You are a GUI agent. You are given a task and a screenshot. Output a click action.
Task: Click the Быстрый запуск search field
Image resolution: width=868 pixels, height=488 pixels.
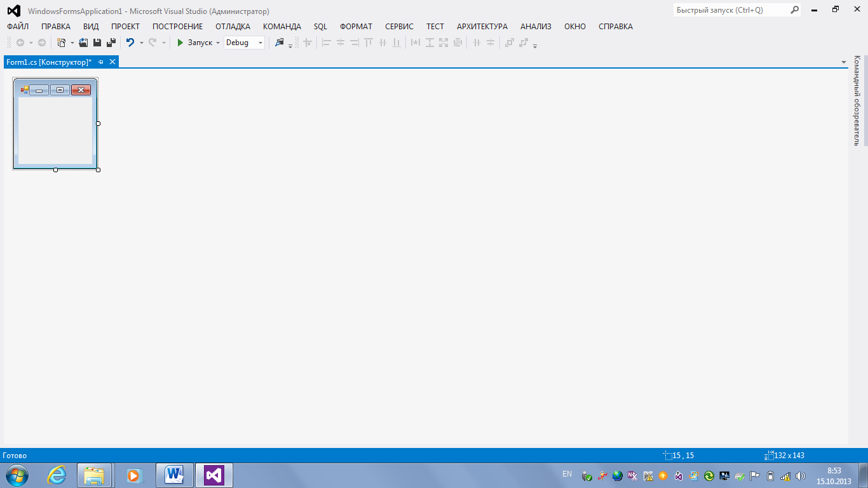(x=731, y=10)
